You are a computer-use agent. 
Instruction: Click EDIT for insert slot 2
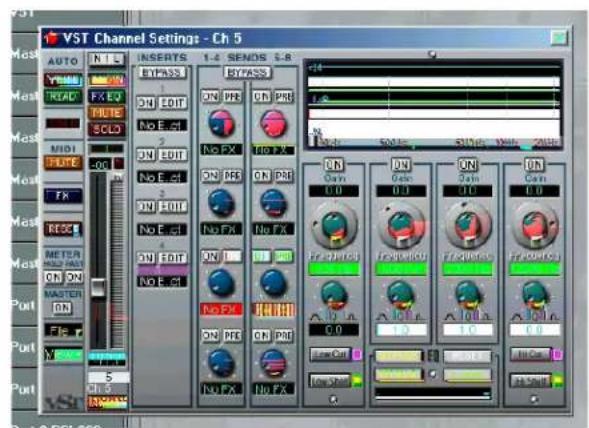tap(172, 155)
